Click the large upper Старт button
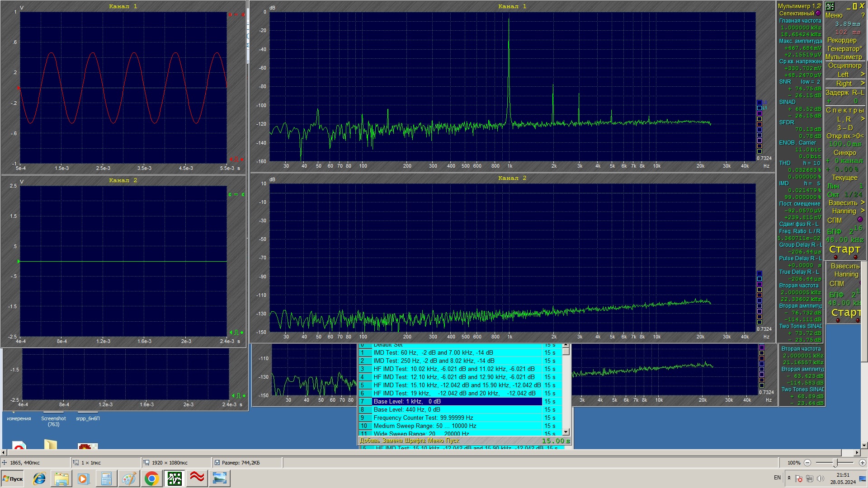Screen dimensions: 868x488 click(x=844, y=249)
